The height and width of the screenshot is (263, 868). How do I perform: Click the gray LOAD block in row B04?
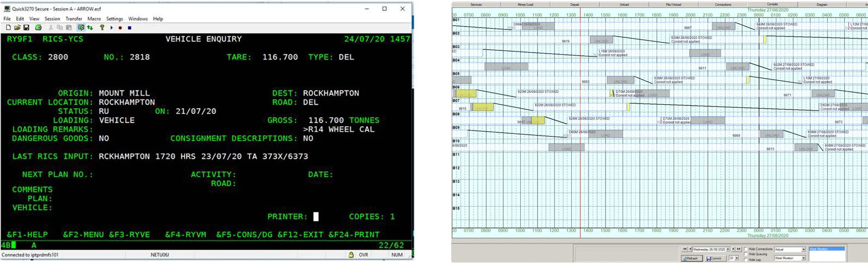coord(506,67)
